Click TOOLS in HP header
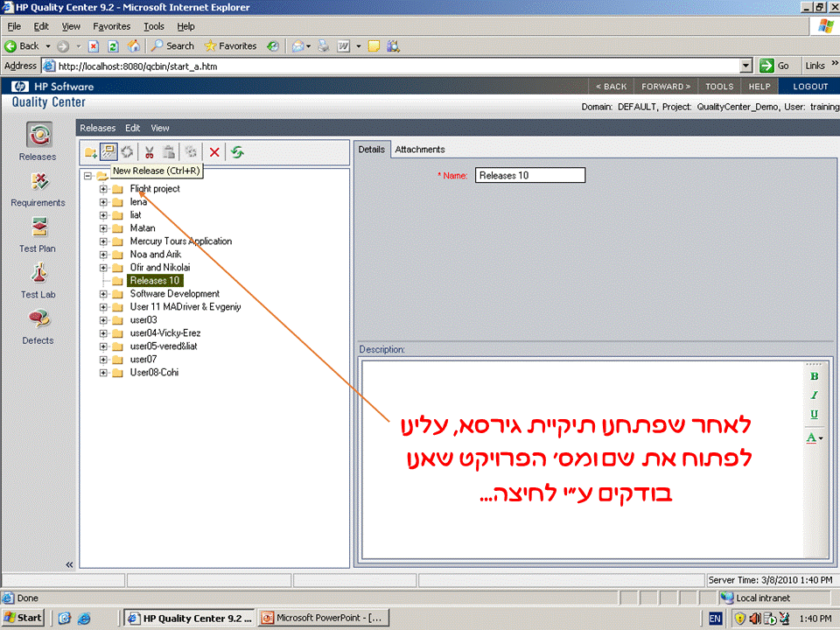The image size is (840, 630). [x=719, y=87]
